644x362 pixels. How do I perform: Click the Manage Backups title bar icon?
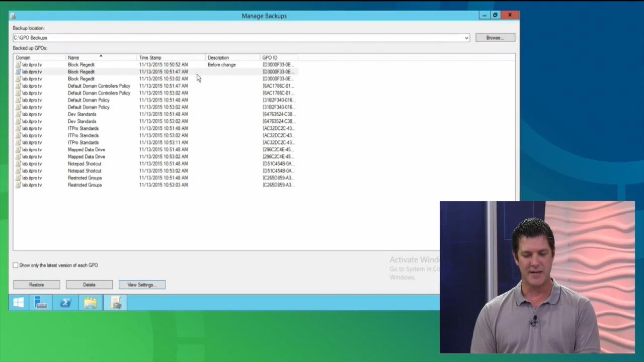pyautogui.click(x=13, y=16)
